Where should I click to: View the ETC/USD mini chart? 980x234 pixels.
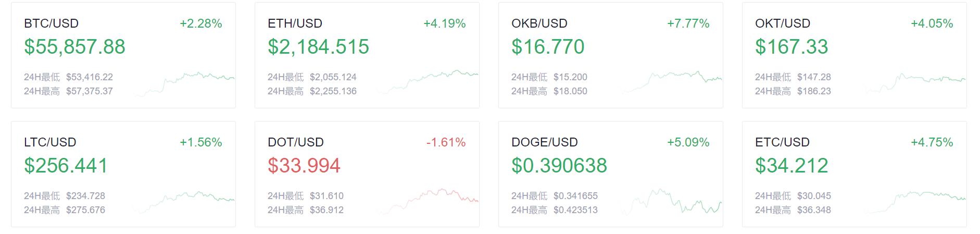tap(915, 203)
